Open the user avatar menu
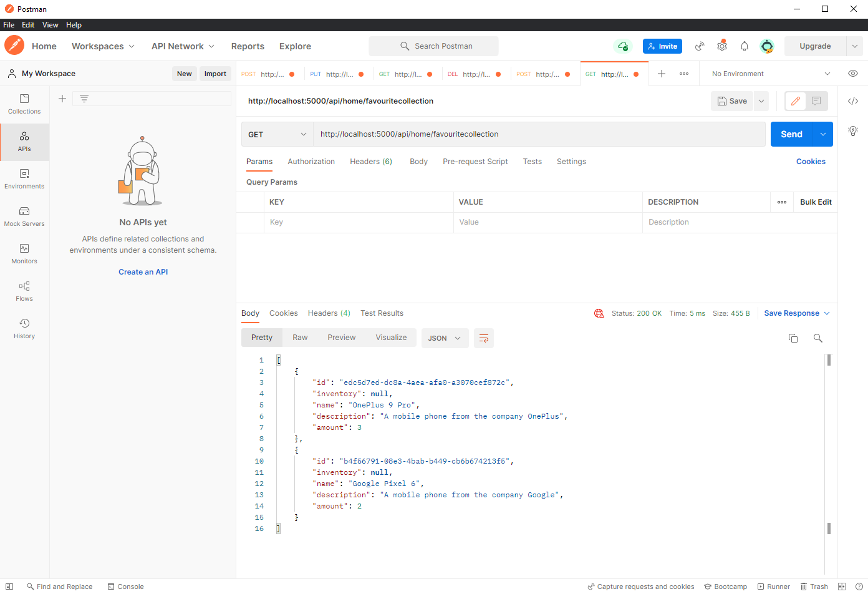868x594 pixels. [767, 46]
